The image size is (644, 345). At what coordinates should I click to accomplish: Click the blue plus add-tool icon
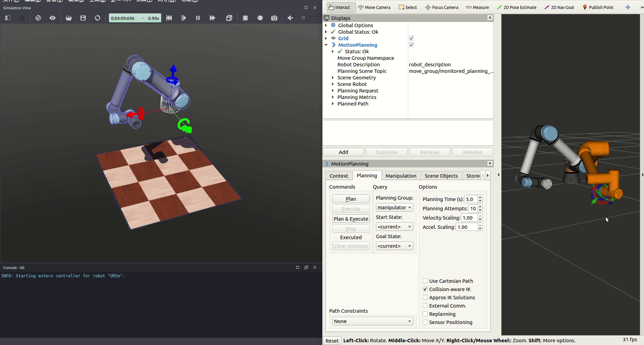(628, 7)
